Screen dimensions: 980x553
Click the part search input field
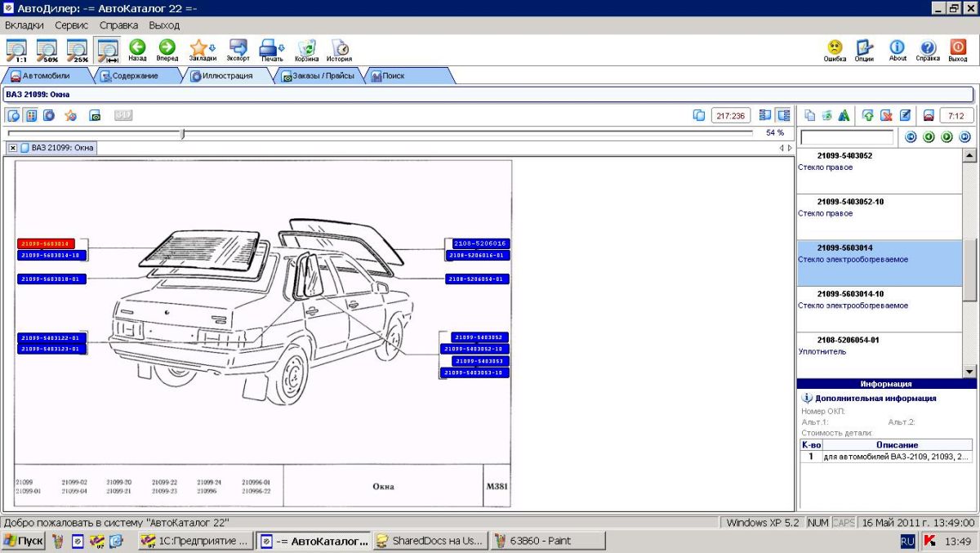(x=846, y=137)
